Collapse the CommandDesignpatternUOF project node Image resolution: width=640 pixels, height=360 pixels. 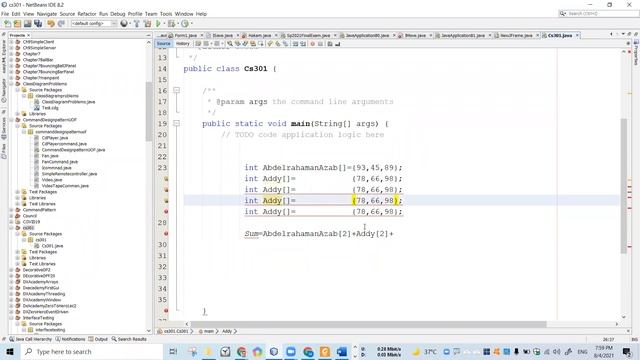[11, 120]
